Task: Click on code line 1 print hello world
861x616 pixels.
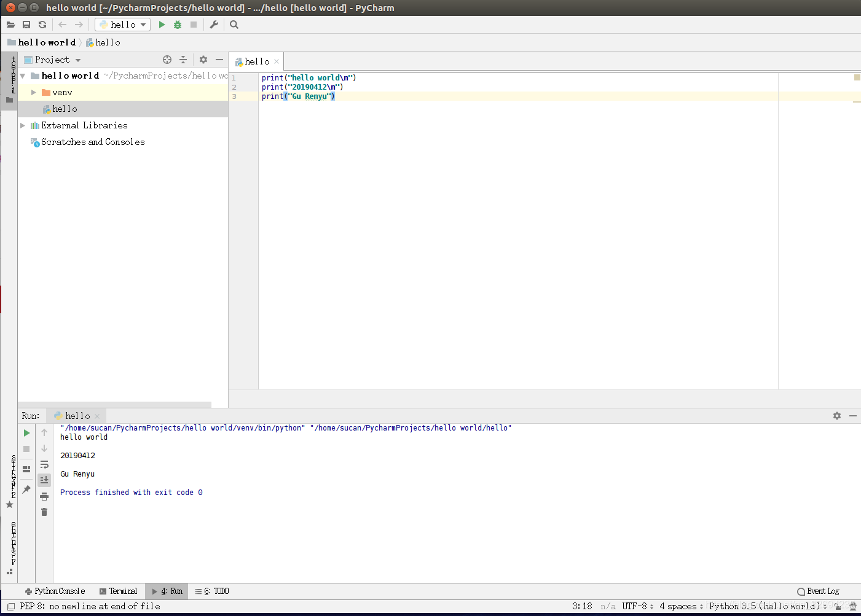Action: 309,78
